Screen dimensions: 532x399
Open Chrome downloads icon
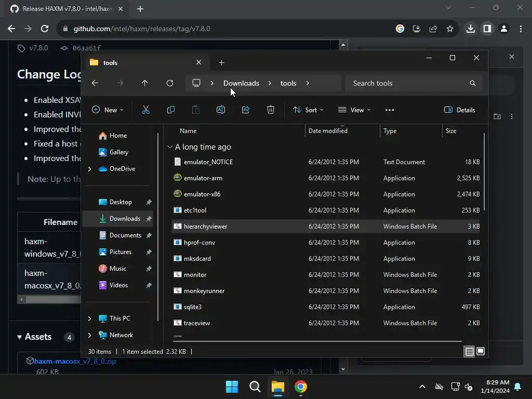pyautogui.click(x=471, y=29)
